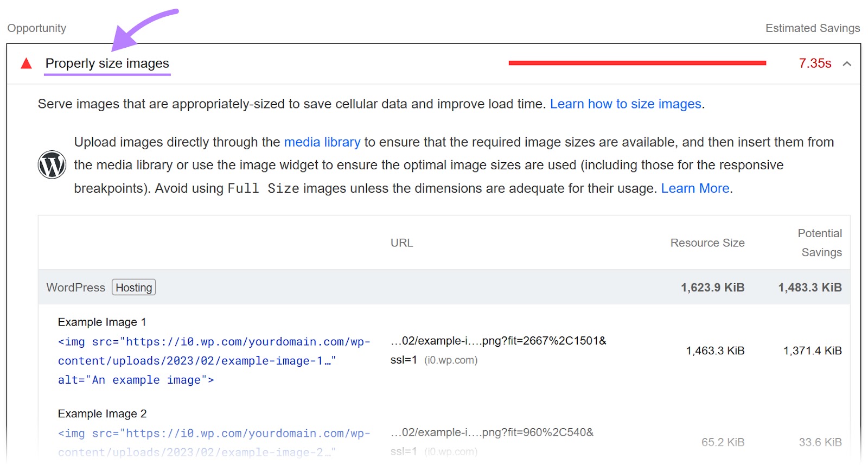Click the WordPress logo icon
Viewport: 868px width, 471px height.
(52, 165)
